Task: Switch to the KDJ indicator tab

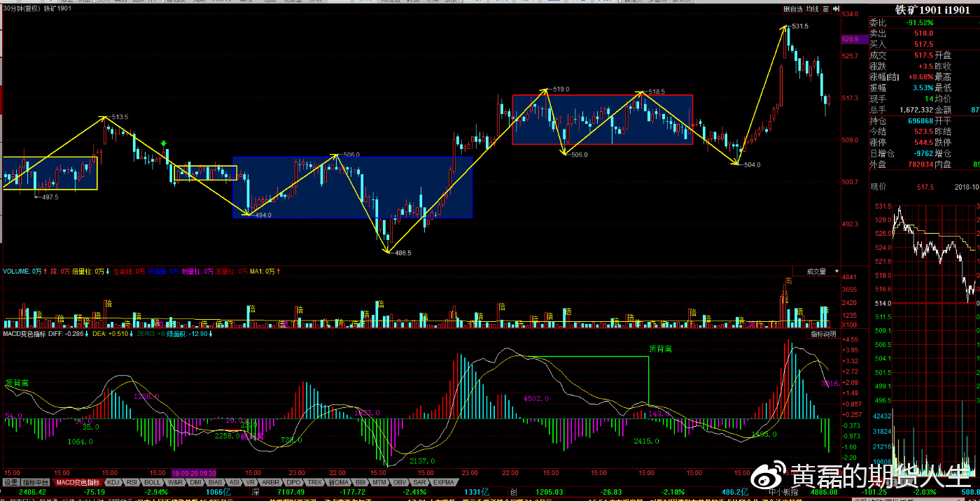Action: coord(113,482)
